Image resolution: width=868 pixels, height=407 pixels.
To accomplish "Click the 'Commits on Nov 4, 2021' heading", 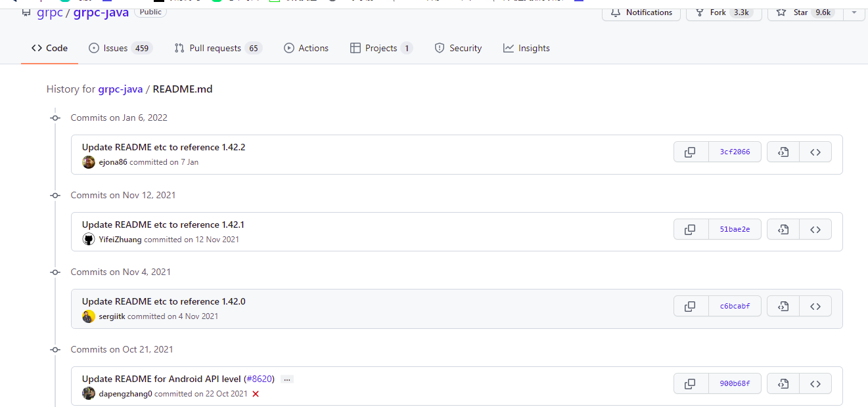I will (121, 272).
